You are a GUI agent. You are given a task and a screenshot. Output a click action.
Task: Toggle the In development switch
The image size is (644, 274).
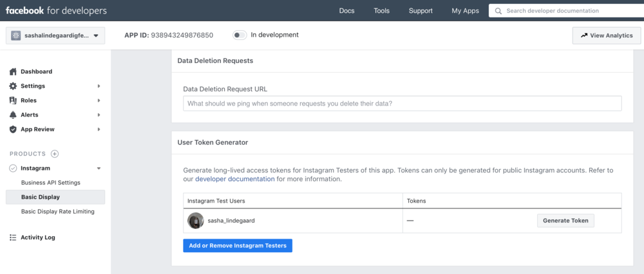(x=240, y=35)
